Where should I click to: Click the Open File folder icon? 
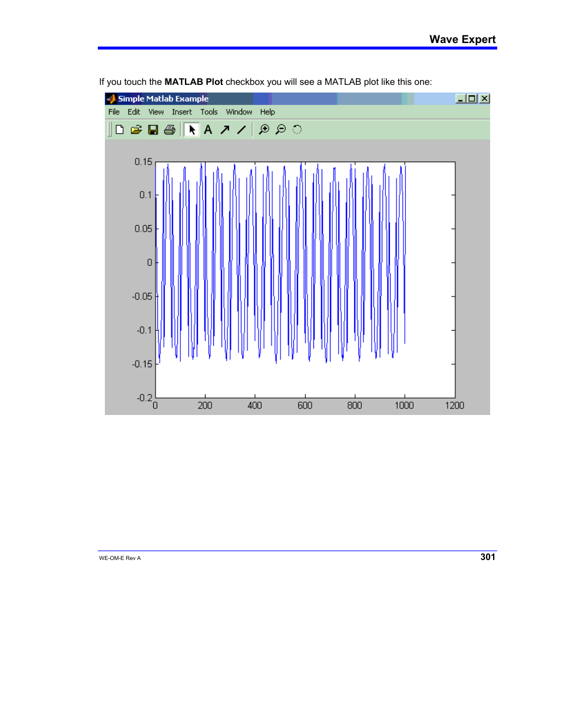pos(136,130)
